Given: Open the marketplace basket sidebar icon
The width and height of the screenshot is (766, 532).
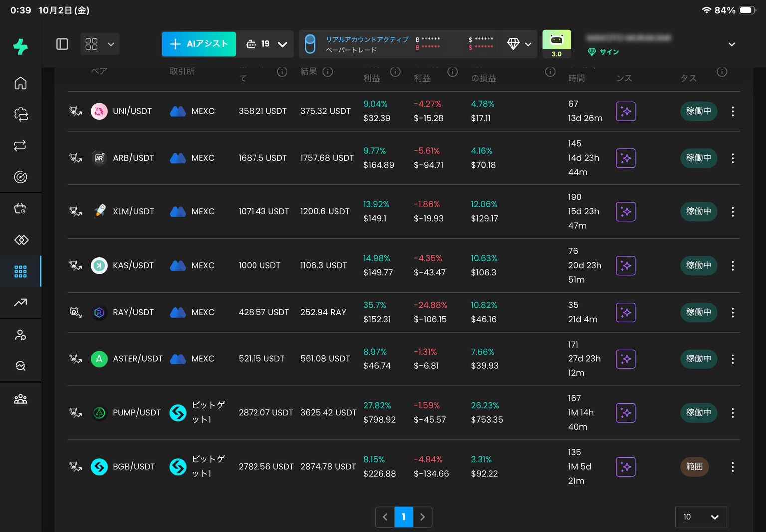Looking at the screenshot, I should [20, 208].
